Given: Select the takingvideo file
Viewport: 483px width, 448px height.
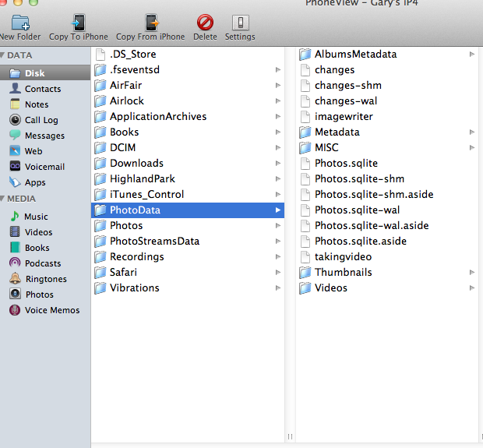Looking at the screenshot, I should pyautogui.click(x=387, y=256).
